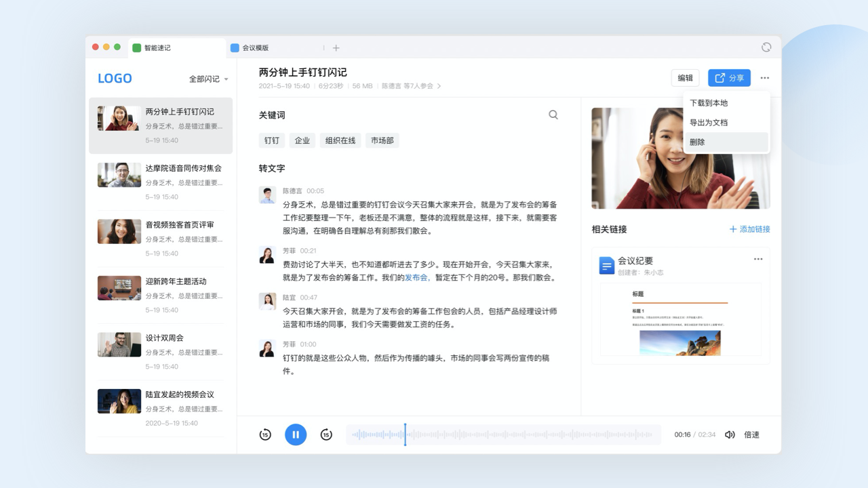
Task: Click the 编辑 button
Action: pyautogui.click(x=685, y=77)
